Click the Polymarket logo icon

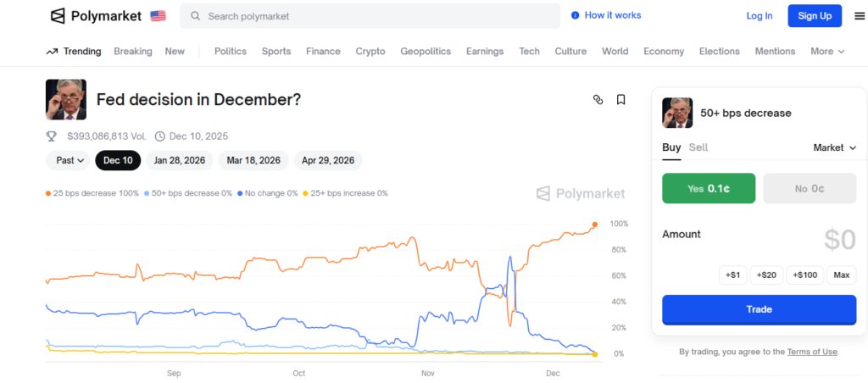58,16
